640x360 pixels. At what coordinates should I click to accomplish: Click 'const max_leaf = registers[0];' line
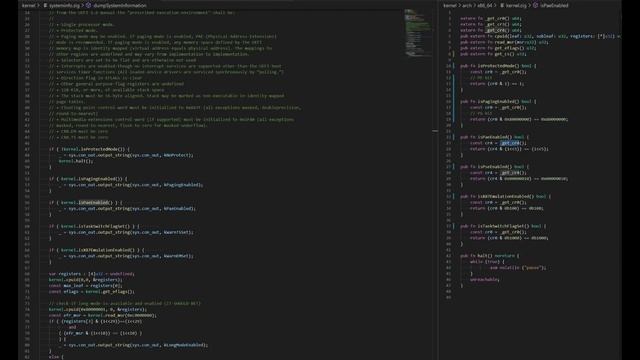pyautogui.click(x=85, y=286)
